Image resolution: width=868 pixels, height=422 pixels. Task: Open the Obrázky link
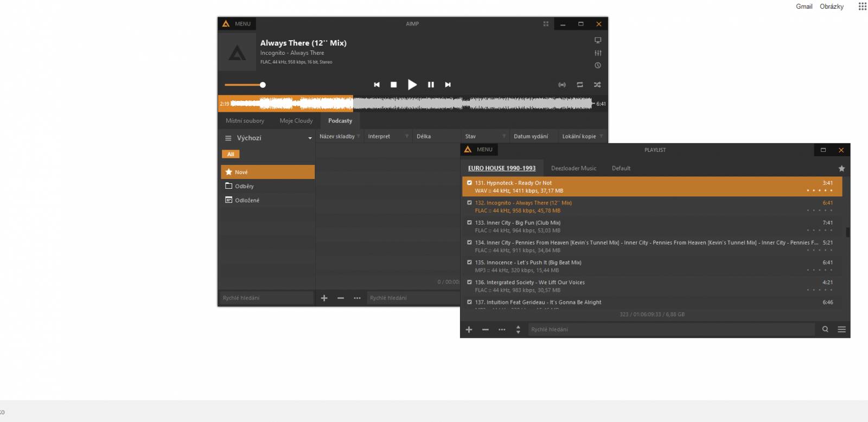(832, 7)
